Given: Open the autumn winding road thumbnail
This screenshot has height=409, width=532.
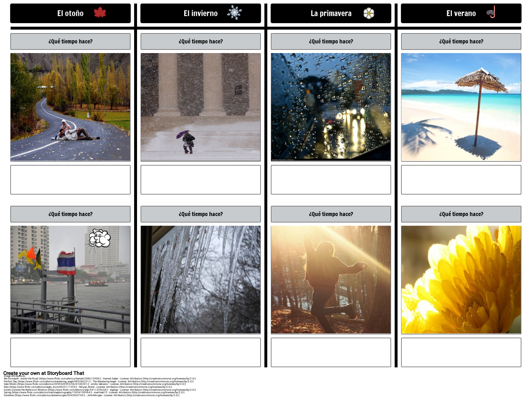Looking at the screenshot, I should (70, 106).
